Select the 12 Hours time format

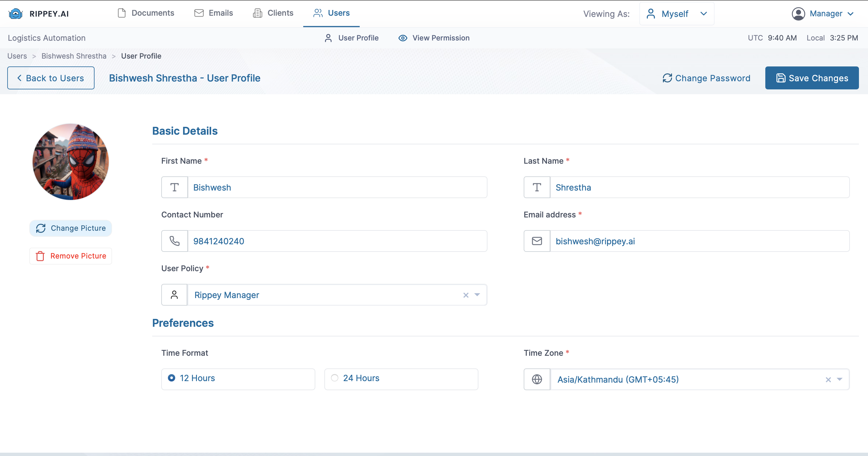click(172, 378)
